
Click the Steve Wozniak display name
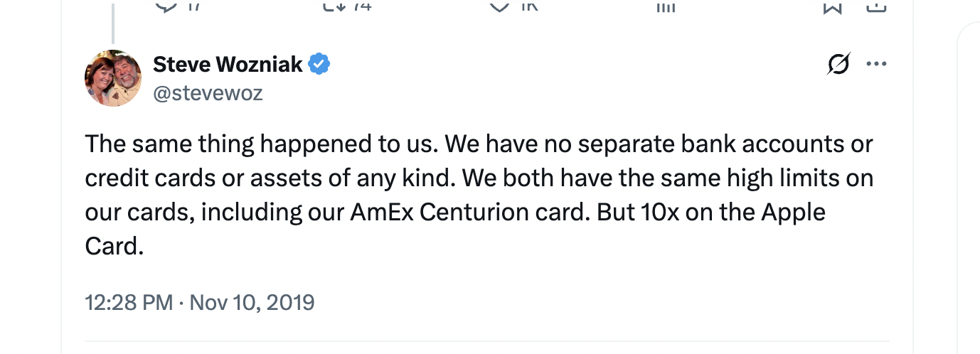tap(228, 65)
